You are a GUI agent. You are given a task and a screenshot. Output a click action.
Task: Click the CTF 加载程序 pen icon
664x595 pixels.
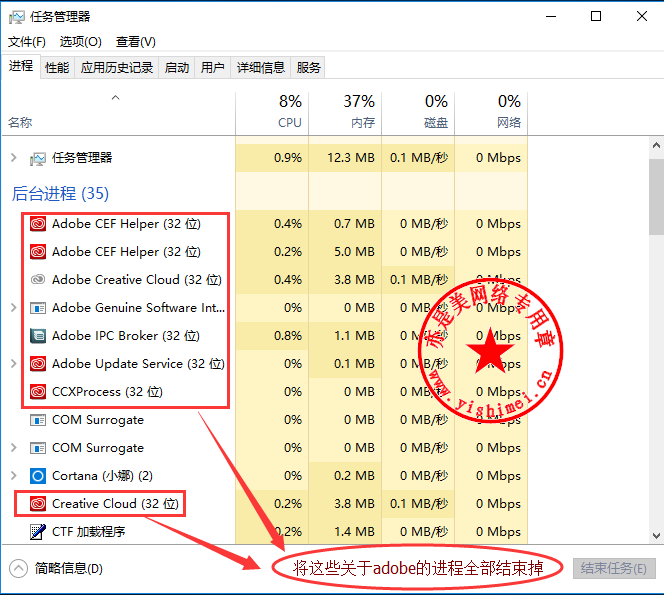point(38,532)
